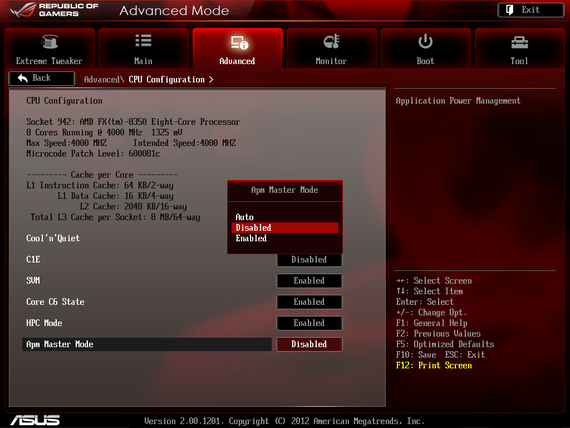
Task: Select the highlighted Apm Master Mode row
Action: pyautogui.click(x=146, y=344)
